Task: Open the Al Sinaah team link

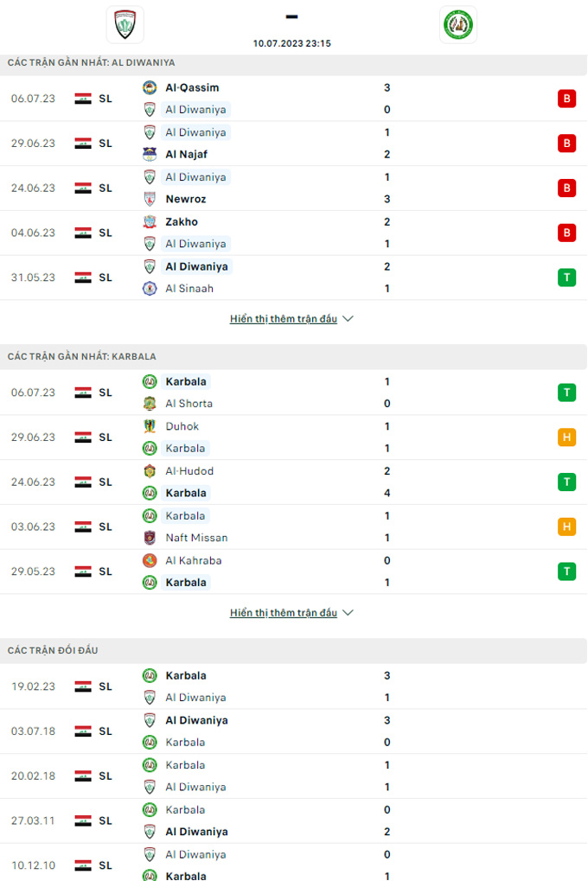Action: pyautogui.click(x=189, y=289)
